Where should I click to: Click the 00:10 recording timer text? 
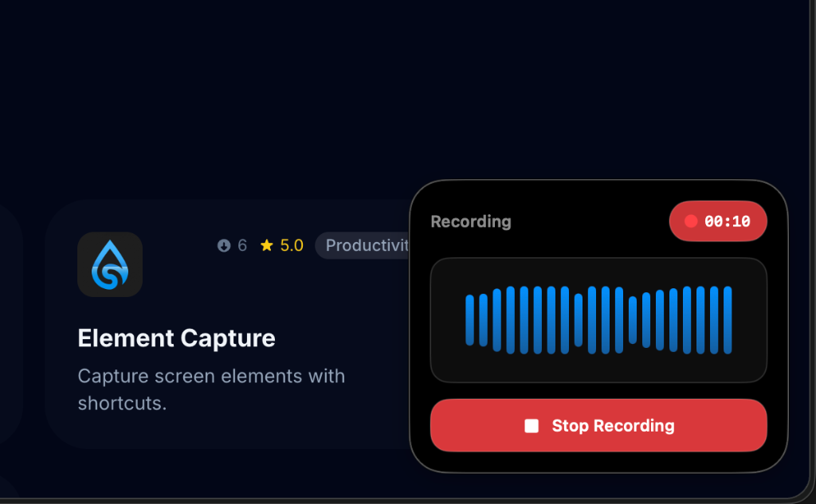pos(727,221)
